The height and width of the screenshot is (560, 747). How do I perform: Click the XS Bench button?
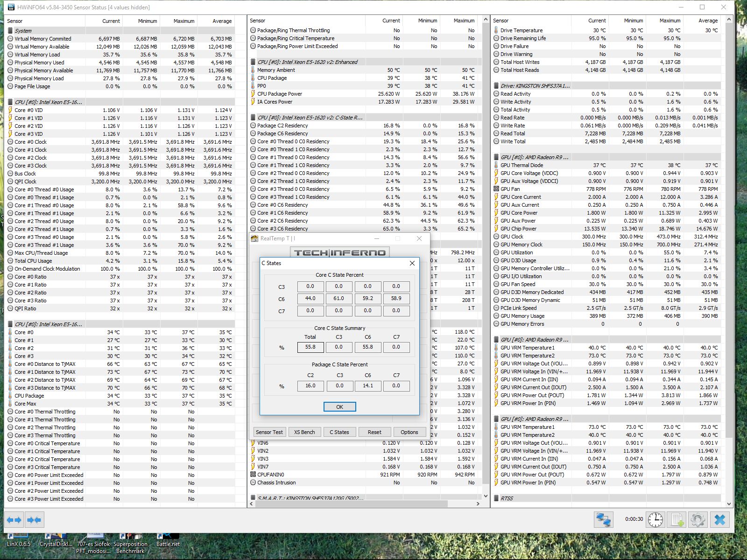(304, 432)
